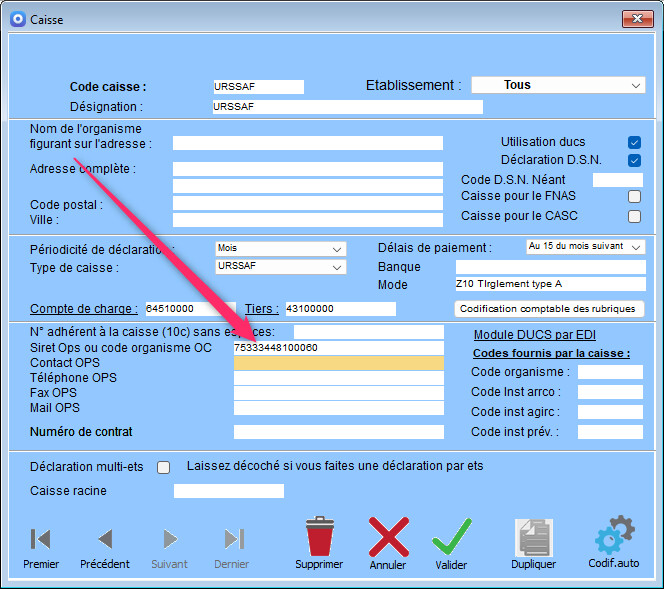
Task: Cancel changes with the red Annuler cross
Action: click(388, 537)
